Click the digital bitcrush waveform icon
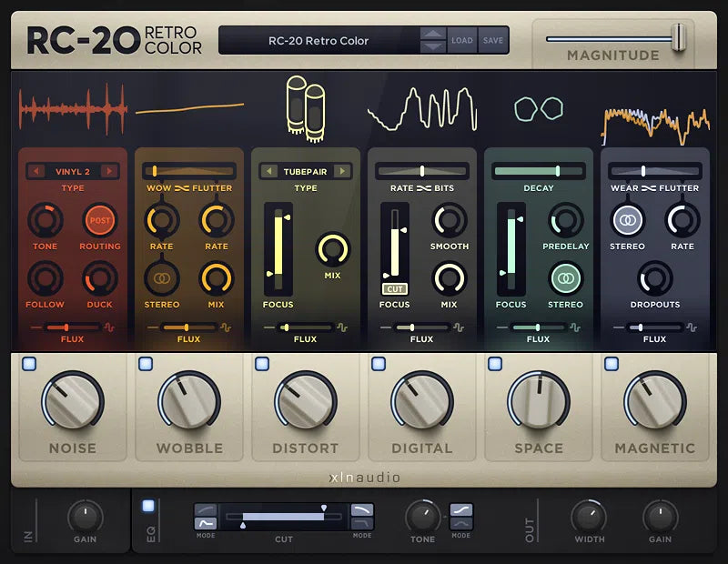This screenshot has width=728, height=564. [423, 107]
